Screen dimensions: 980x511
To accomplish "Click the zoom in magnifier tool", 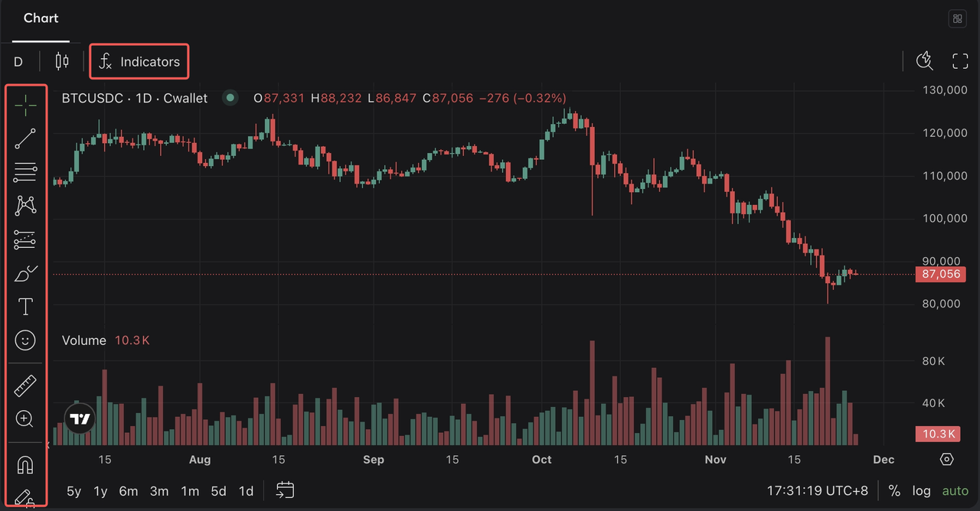I will [x=25, y=418].
